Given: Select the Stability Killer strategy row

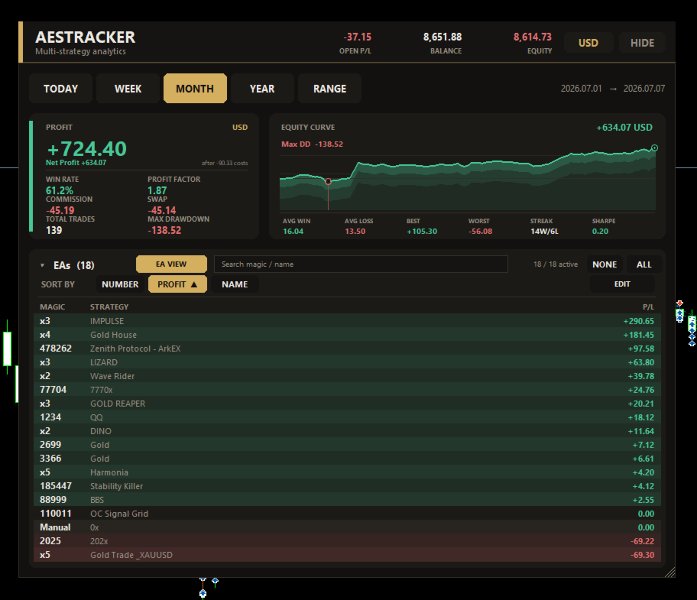Looking at the screenshot, I should 347,486.
